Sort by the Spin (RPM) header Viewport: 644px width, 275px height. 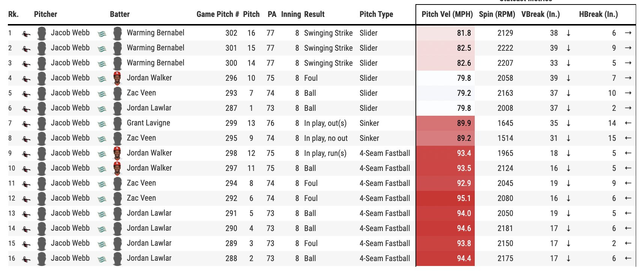coord(497,14)
